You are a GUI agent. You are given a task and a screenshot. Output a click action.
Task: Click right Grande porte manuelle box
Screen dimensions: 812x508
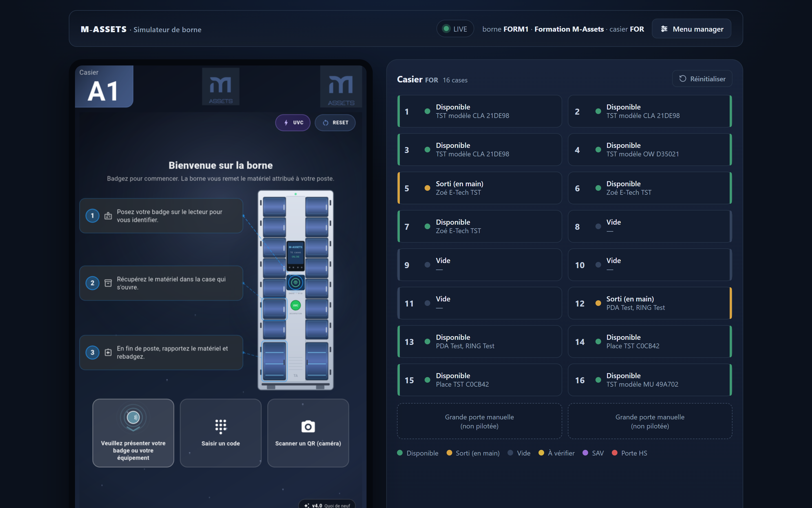coord(650,421)
